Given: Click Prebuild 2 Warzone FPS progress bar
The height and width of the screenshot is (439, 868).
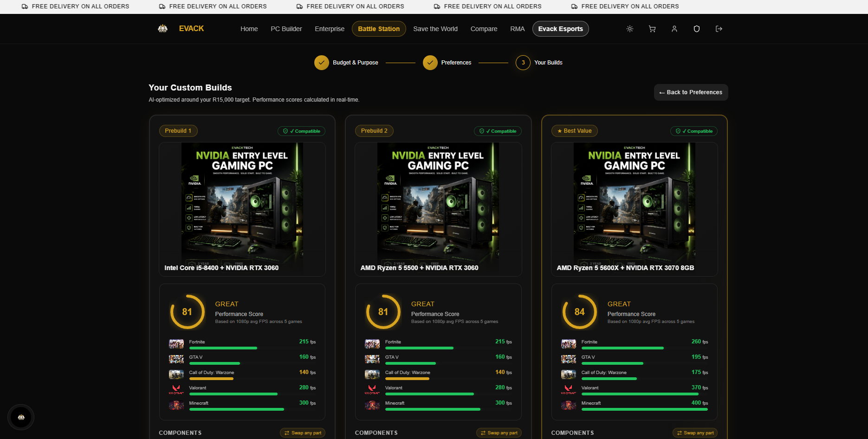Looking at the screenshot, I should 449,379.
